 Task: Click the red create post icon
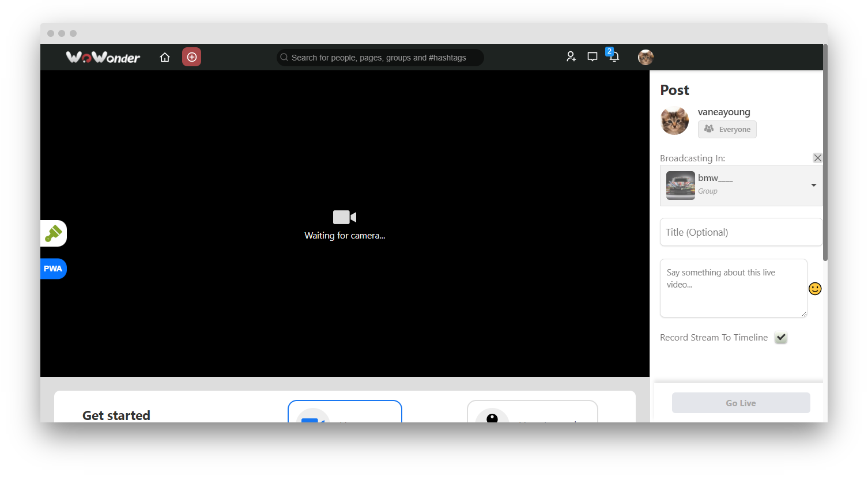(191, 56)
